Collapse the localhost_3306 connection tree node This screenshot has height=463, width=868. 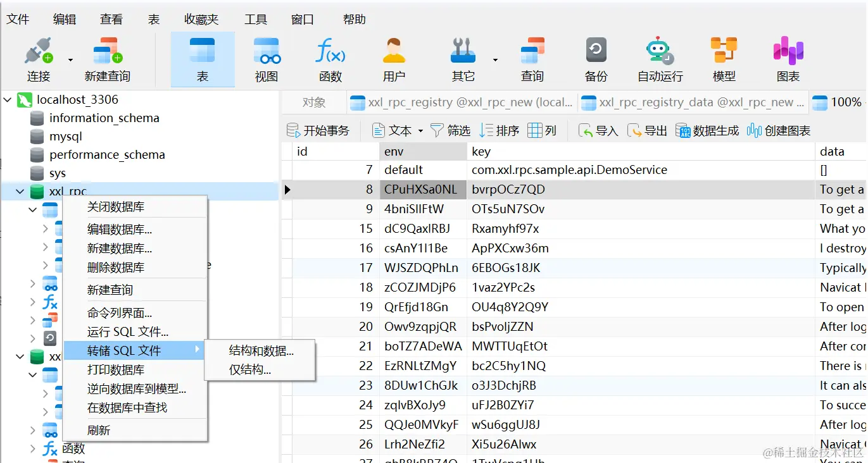(8, 100)
